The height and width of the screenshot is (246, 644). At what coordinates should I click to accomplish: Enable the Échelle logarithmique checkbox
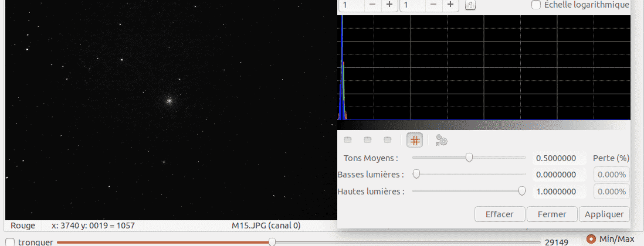point(535,5)
